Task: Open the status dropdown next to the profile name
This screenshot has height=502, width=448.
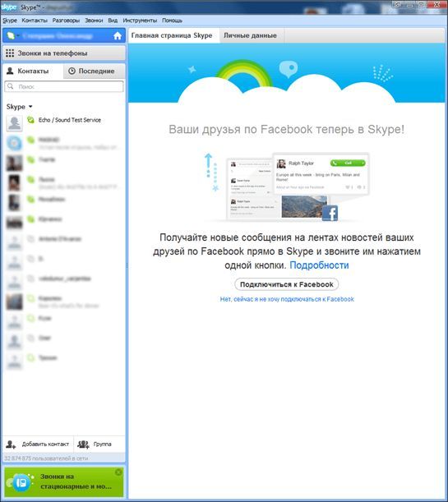Action: [18, 36]
